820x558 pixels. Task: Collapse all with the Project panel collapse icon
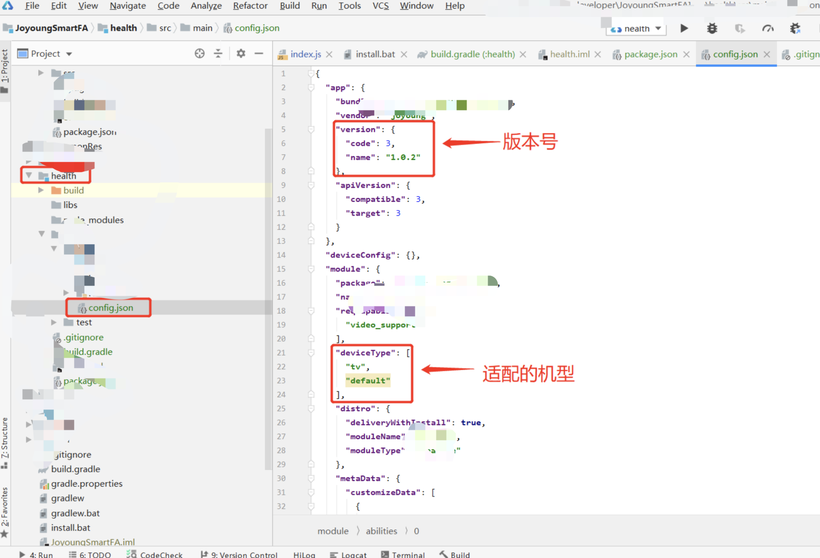[x=218, y=53]
